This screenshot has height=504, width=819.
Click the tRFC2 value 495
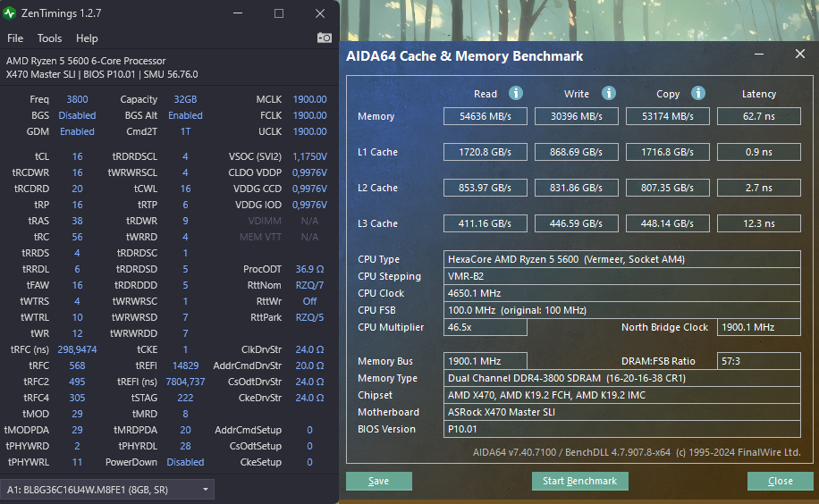click(x=77, y=382)
